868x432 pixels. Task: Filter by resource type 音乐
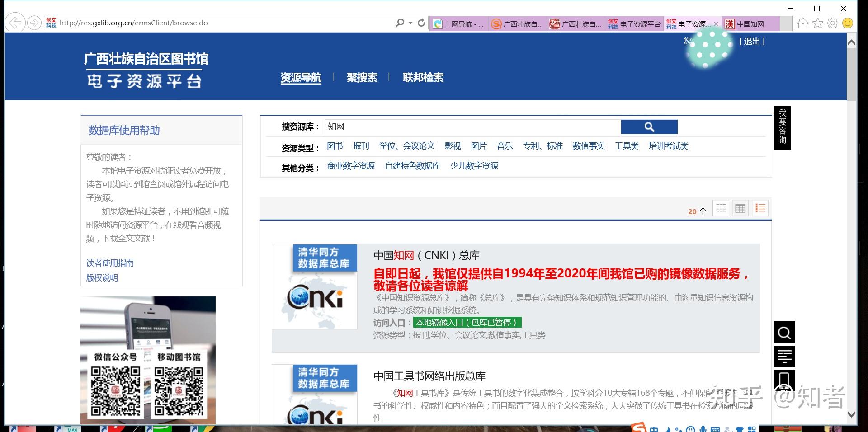click(505, 146)
